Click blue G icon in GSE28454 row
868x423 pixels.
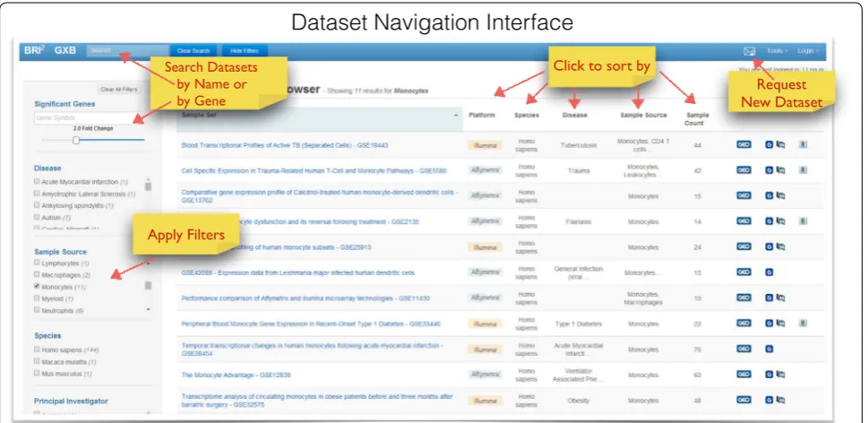coord(769,349)
